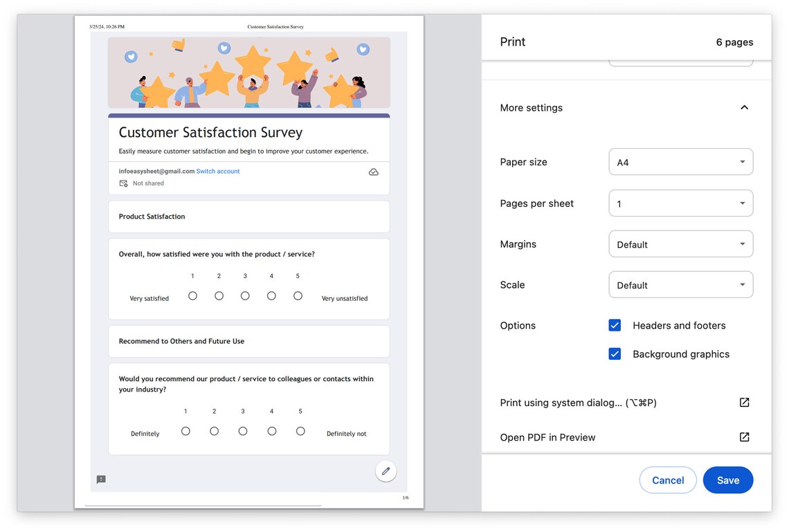Click the cloud save icon on the form
The image size is (789, 532).
pos(374,172)
